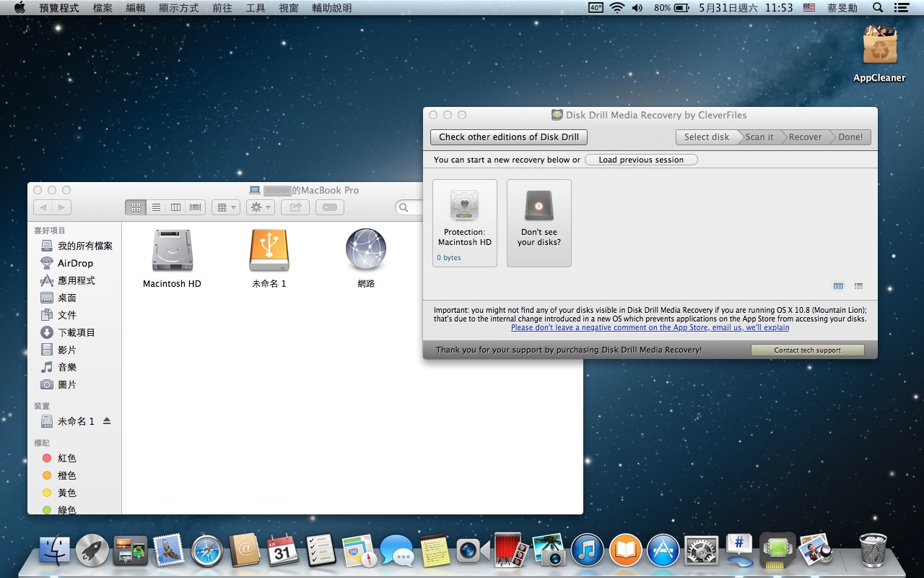Switch Finder to Cover Flow view
This screenshot has height=578, width=924.
click(196, 207)
